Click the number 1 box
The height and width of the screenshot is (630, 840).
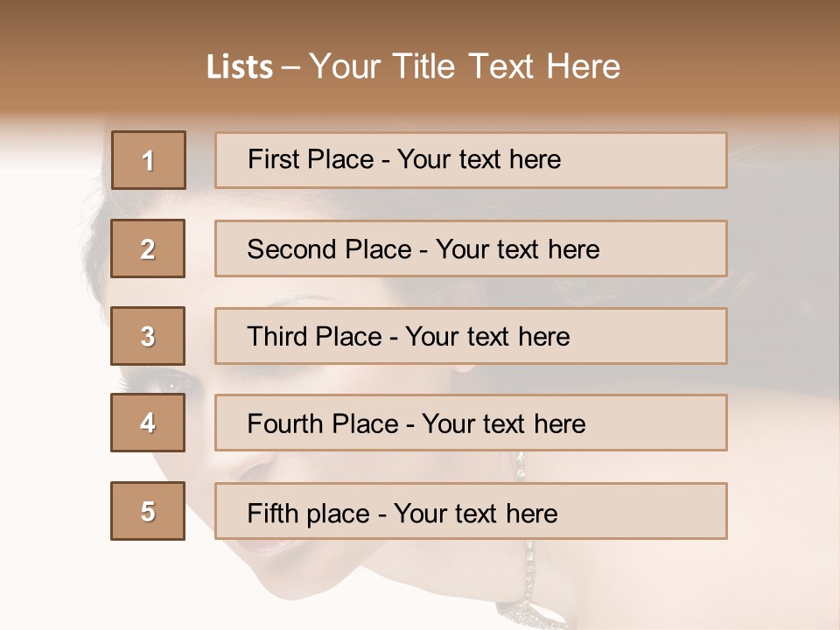(x=148, y=160)
